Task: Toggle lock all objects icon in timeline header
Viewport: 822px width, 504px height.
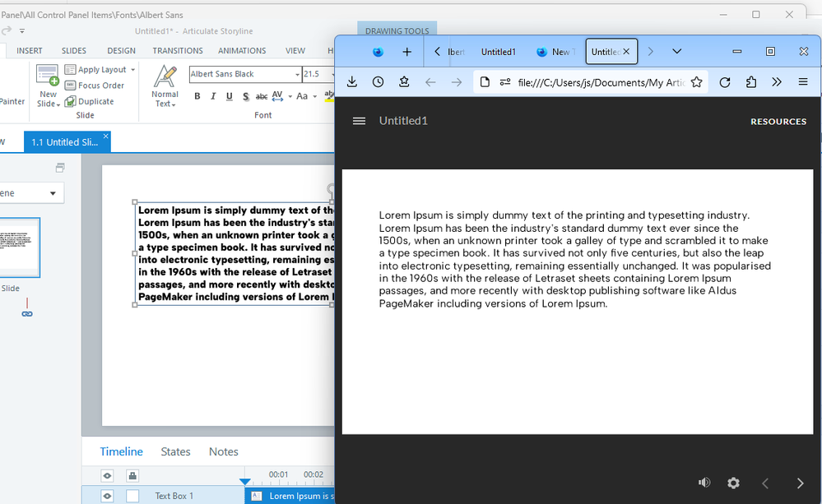Action: [x=132, y=476]
